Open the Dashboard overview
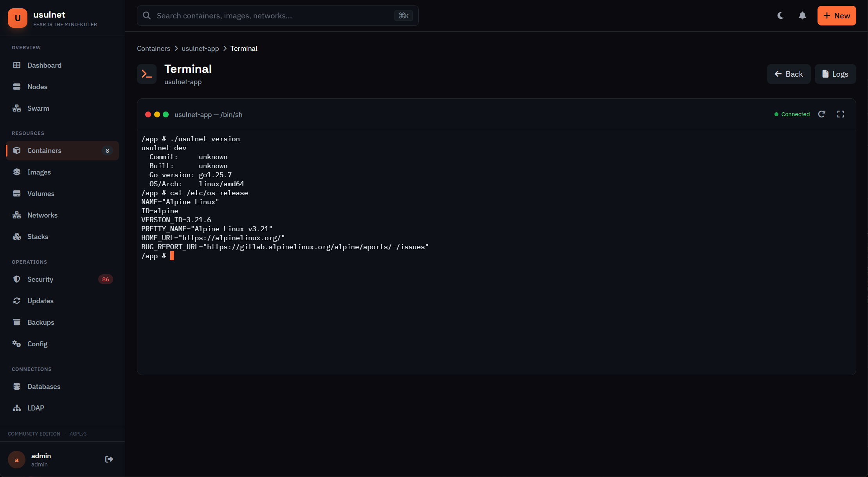The width and height of the screenshot is (868, 477). pos(44,65)
